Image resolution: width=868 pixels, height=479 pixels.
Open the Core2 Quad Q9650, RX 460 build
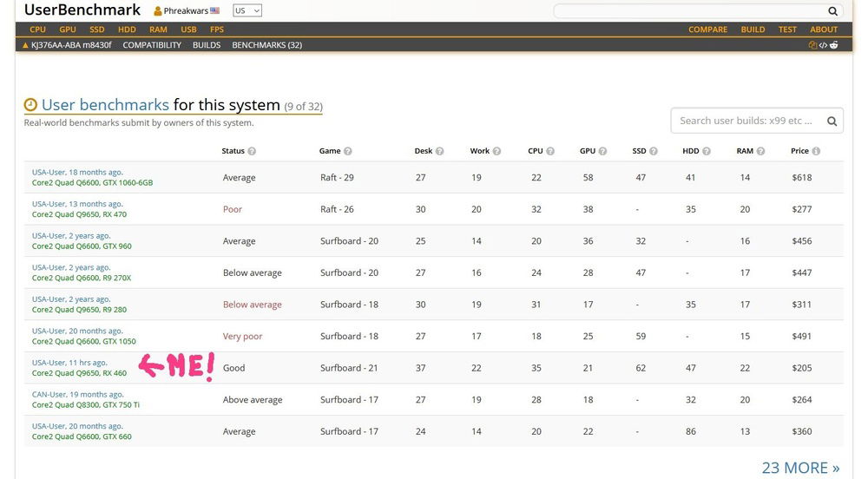point(79,373)
